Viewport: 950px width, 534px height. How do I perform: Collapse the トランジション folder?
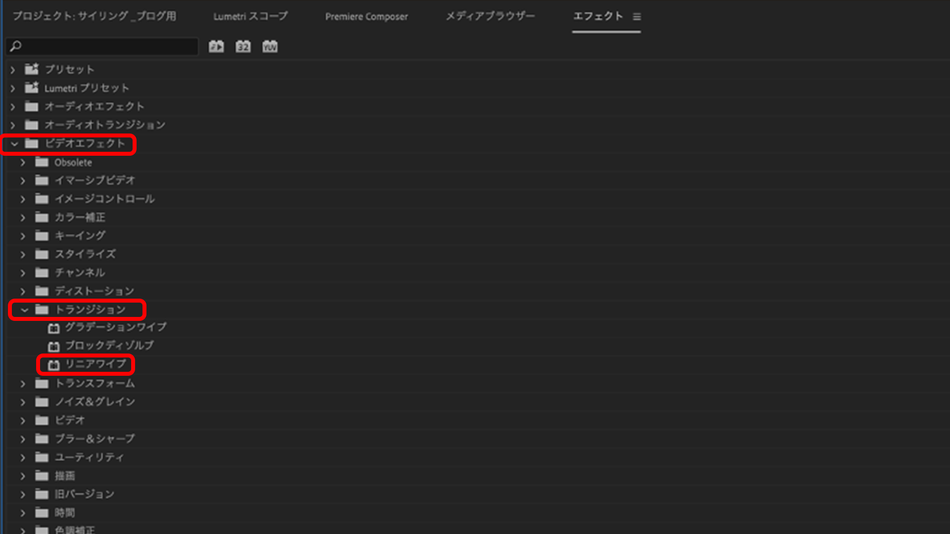[x=24, y=310]
